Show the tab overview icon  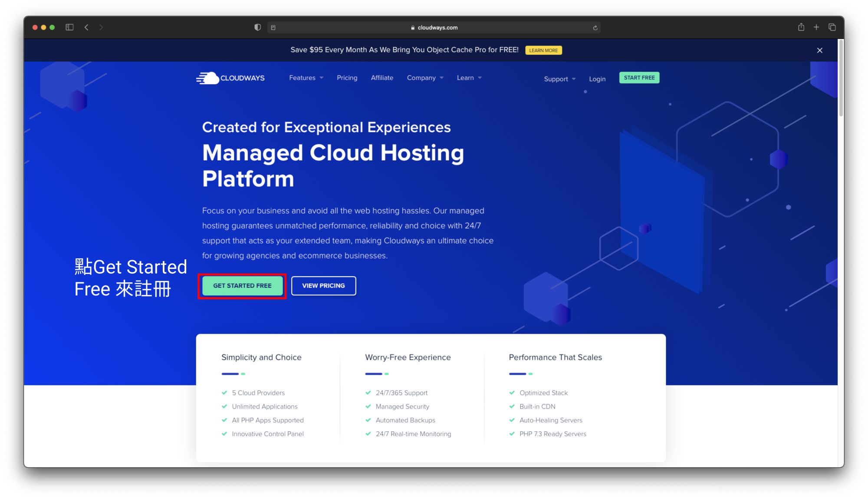[x=832, y=27]
